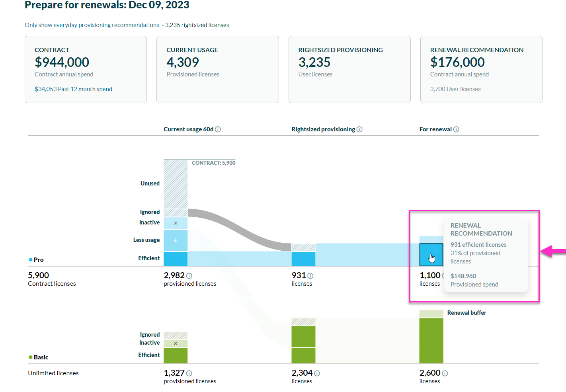Click the Pro rightsized 931 blue bar
Viewport: 566px width, 392px height.
(303, 259)
